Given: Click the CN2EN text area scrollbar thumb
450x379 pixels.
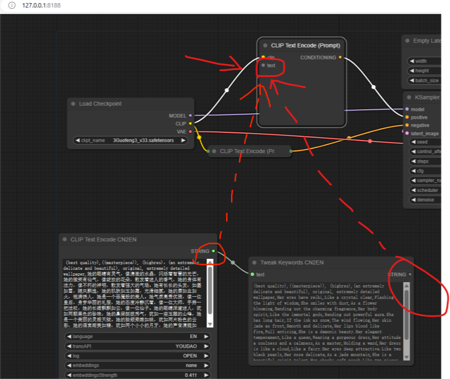Looking at the screenshot, I should 210,289.
